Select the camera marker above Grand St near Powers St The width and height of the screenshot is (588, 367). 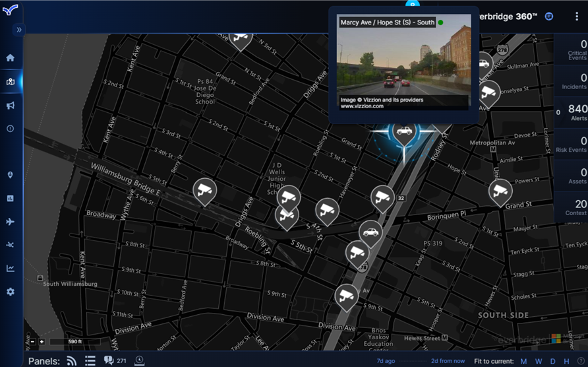[500, 192]
